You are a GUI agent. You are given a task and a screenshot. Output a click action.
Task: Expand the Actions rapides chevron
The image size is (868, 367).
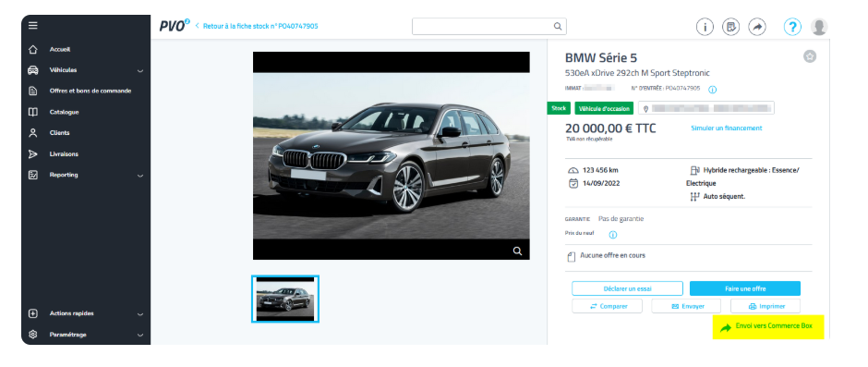click(x=140, y=314)
